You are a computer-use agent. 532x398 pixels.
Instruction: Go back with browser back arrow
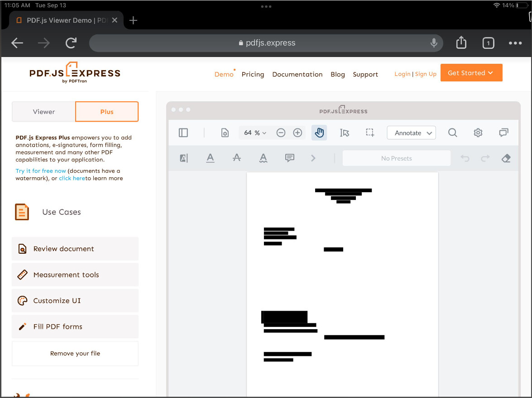[x=17, y=43]
